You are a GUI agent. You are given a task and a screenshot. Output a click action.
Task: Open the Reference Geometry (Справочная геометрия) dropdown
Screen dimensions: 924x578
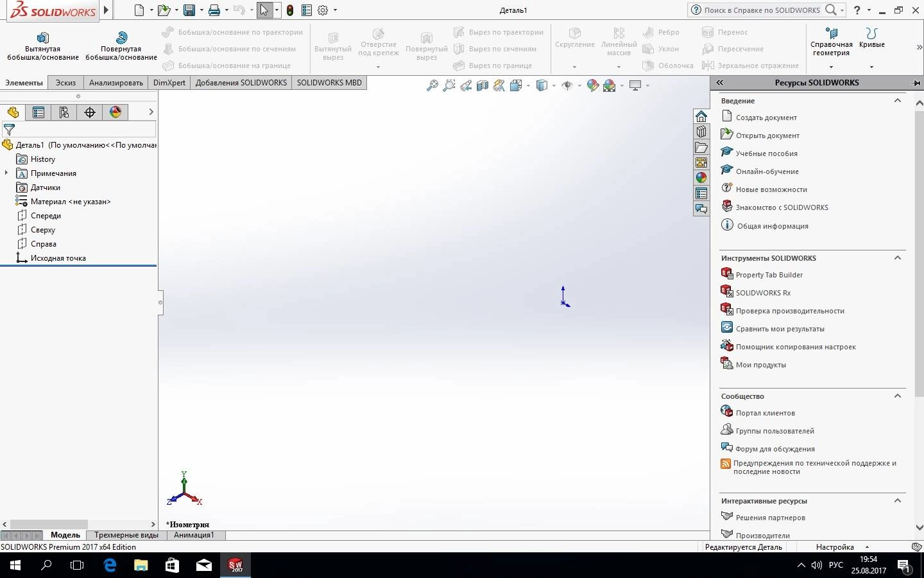[831, 67]
